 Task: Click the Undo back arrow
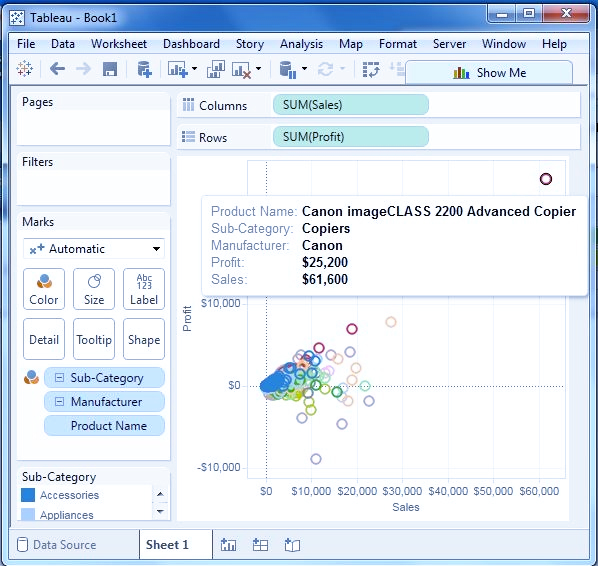[x=57, y=69]
